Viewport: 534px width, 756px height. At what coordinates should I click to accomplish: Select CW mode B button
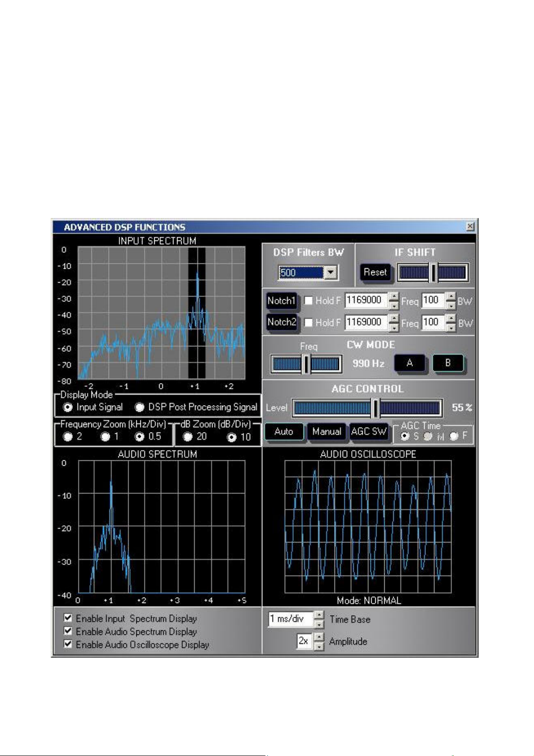(x=448, y=363)
